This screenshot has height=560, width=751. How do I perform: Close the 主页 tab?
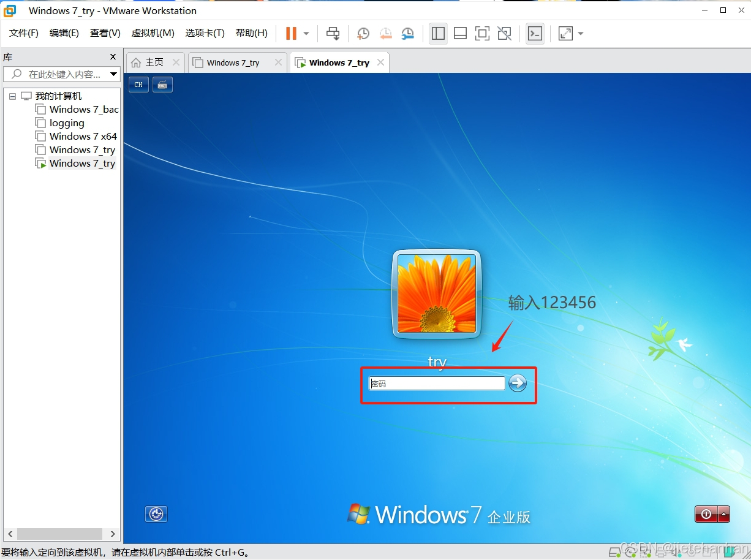click(176, 62)
